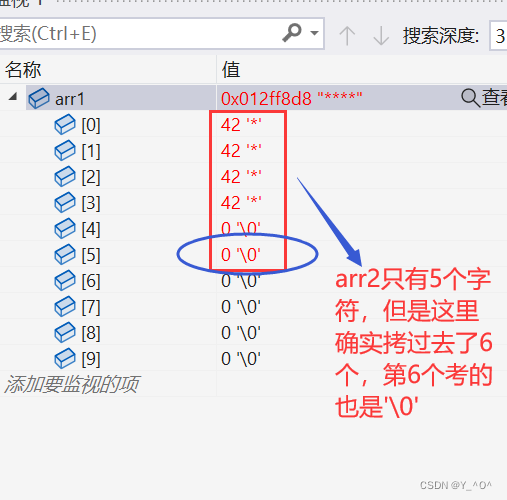Select the [6] element name
The width and height of the screenshot is (507, 500).
pyautogui.click(x=91, y=281)
